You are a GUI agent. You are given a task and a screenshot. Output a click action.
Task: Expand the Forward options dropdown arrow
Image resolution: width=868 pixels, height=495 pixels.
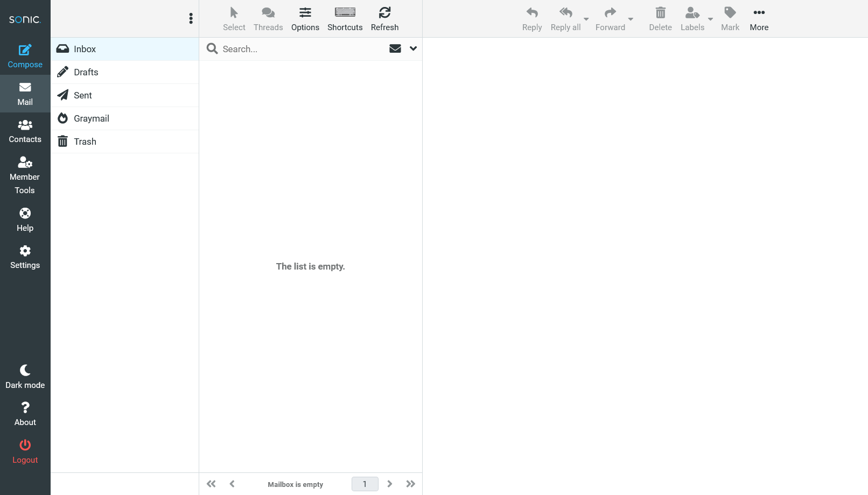pos(631,19)
